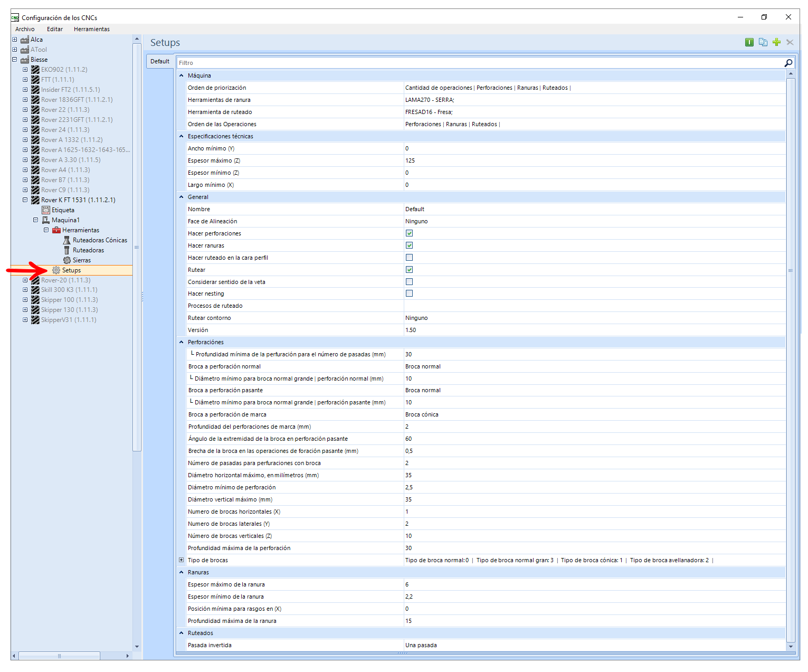Click the tree panel scroll-up arrow
The width and height of the screenshot is (808, 672).
137,39
